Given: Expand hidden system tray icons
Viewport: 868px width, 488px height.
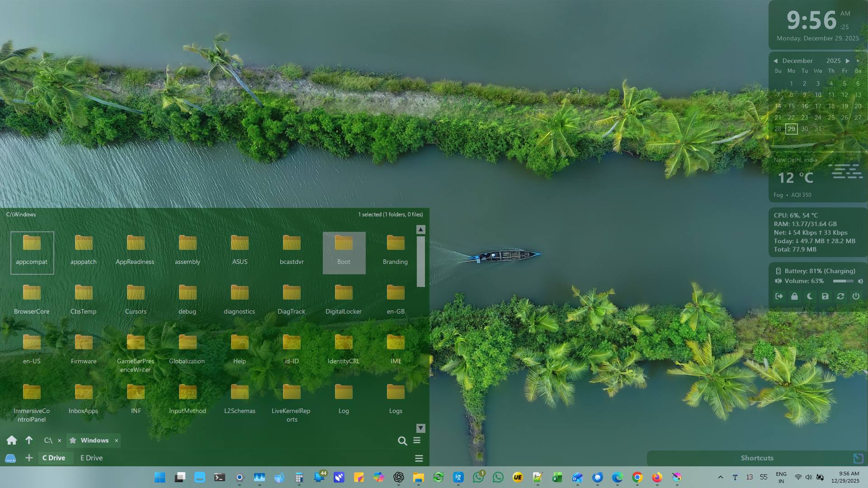Looking at the screenshot, I should 721,477.
